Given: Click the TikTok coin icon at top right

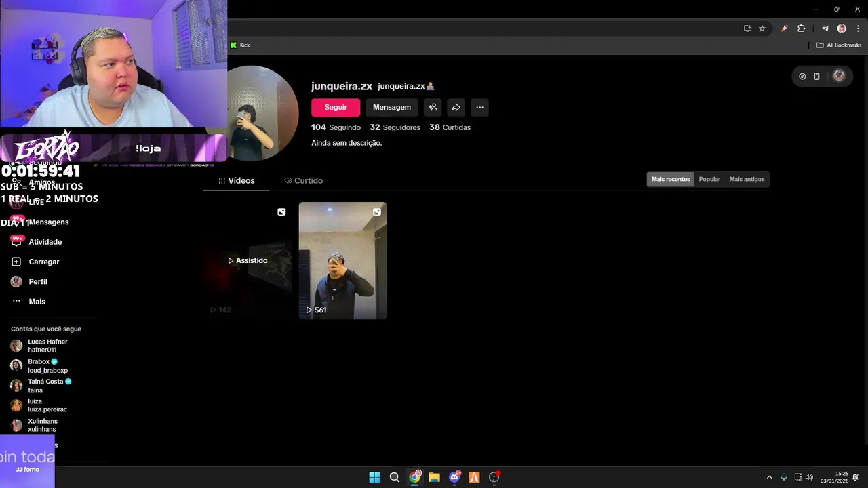Looking at the screenshot, I should [802, 76].
